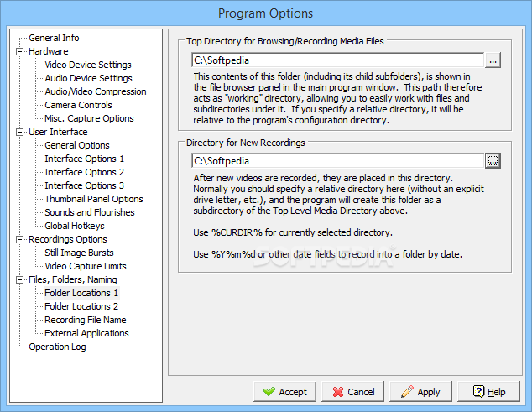Image resolution: width=532 pixels, height=412 pixels.
Task: Open External Applications page
Action: click(86, 333)
